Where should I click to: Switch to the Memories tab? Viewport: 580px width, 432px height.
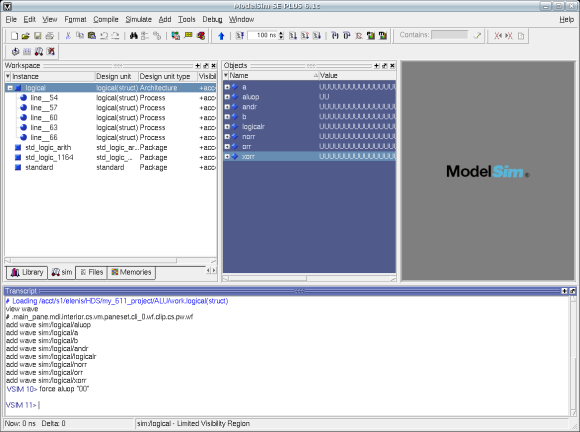(x=131, y=273)
